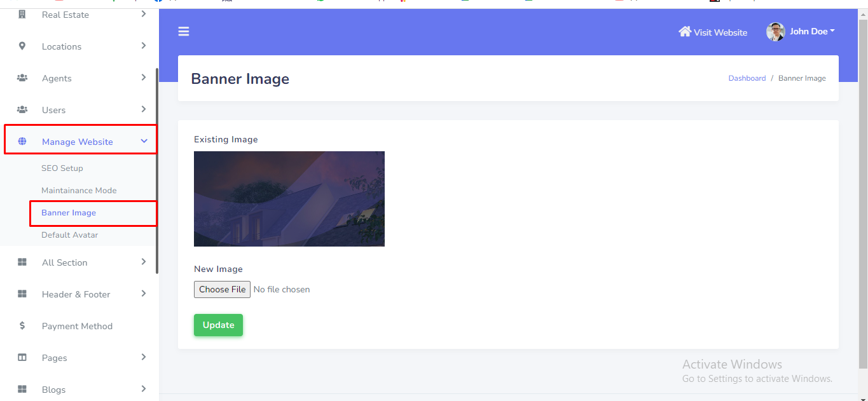Click the Choose File button

click(222, 290)
